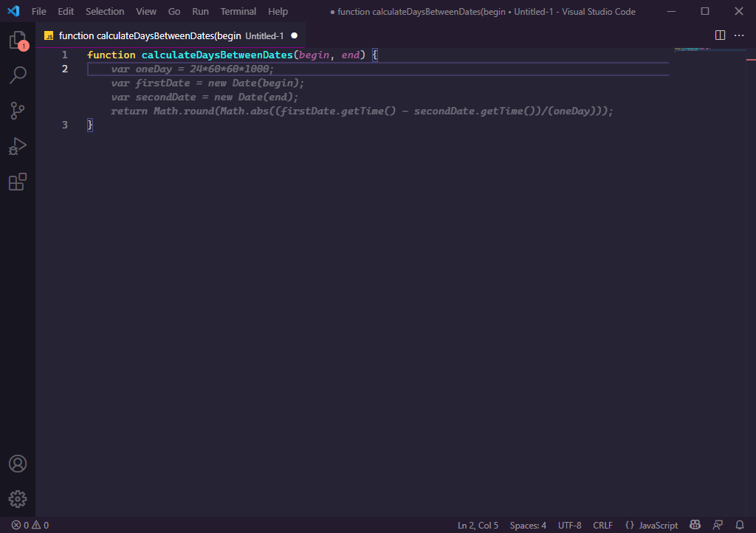Open the Manage gear icon
The image size is (756, 533).
[18, 499]
